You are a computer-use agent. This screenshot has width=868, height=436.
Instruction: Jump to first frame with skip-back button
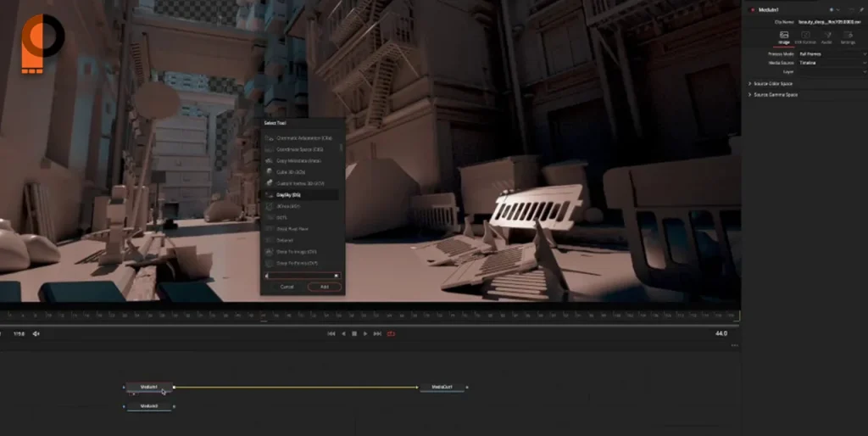[331, 333]
